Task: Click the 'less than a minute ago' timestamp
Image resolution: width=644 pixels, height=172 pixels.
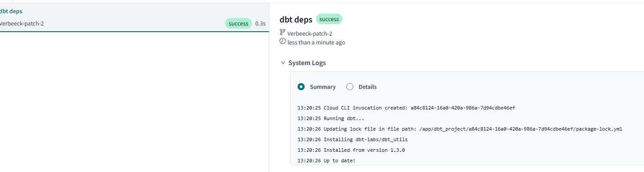Action: (316, 43)
